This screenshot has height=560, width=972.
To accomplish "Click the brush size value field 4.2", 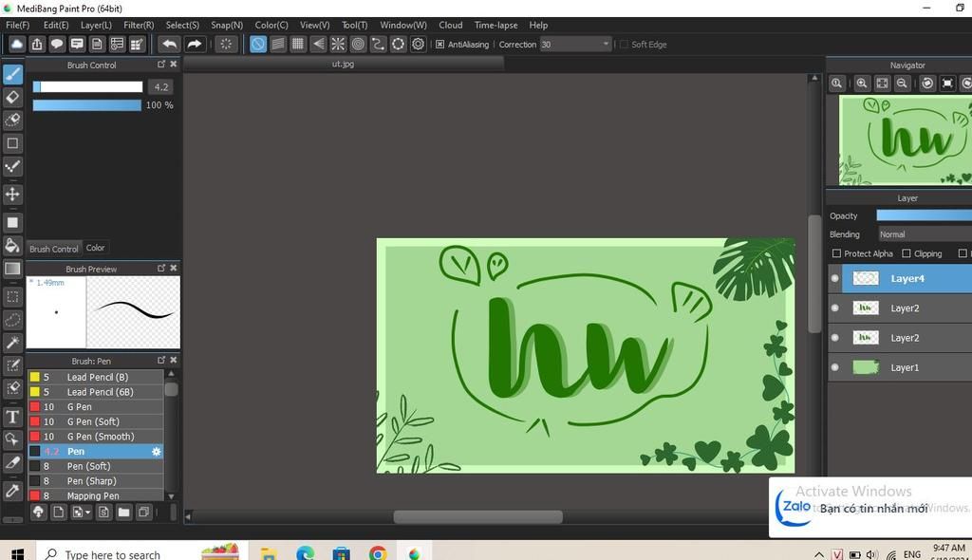I will click(x=161, y=87).
